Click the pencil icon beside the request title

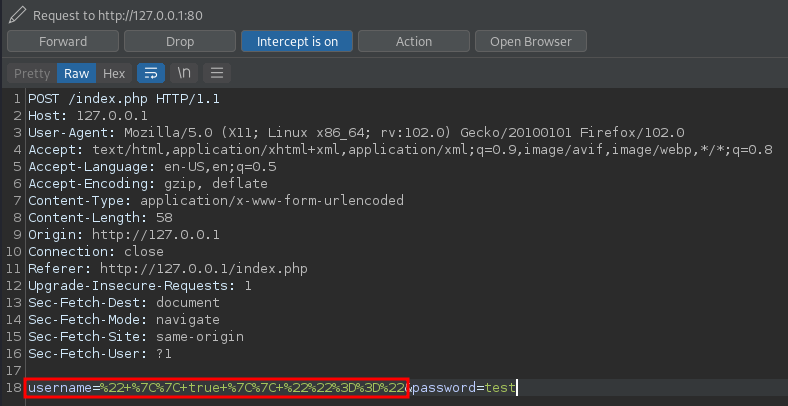pos(15,15)
